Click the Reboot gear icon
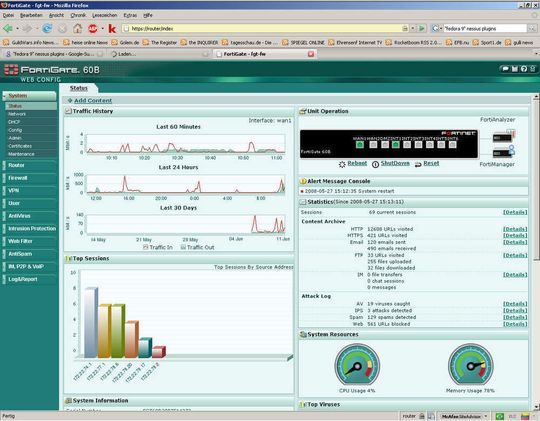 (x=342, y=164)
